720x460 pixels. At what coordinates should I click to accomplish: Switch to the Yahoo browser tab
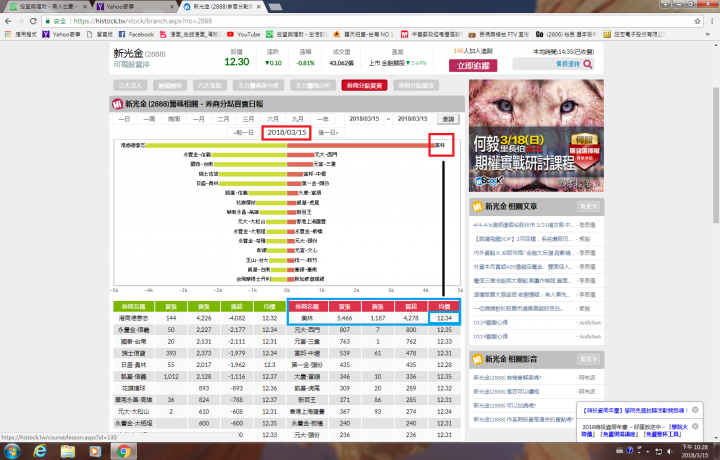(x=133, y=6)
